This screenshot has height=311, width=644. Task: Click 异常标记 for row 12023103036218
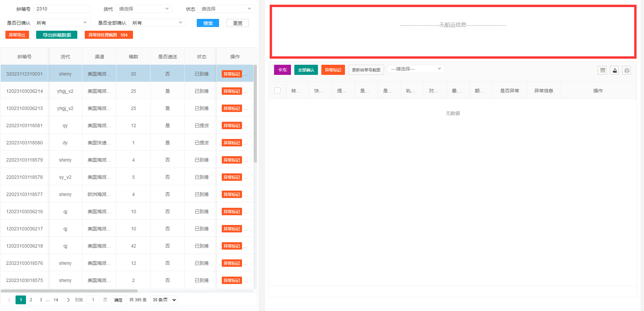[232, 246]
